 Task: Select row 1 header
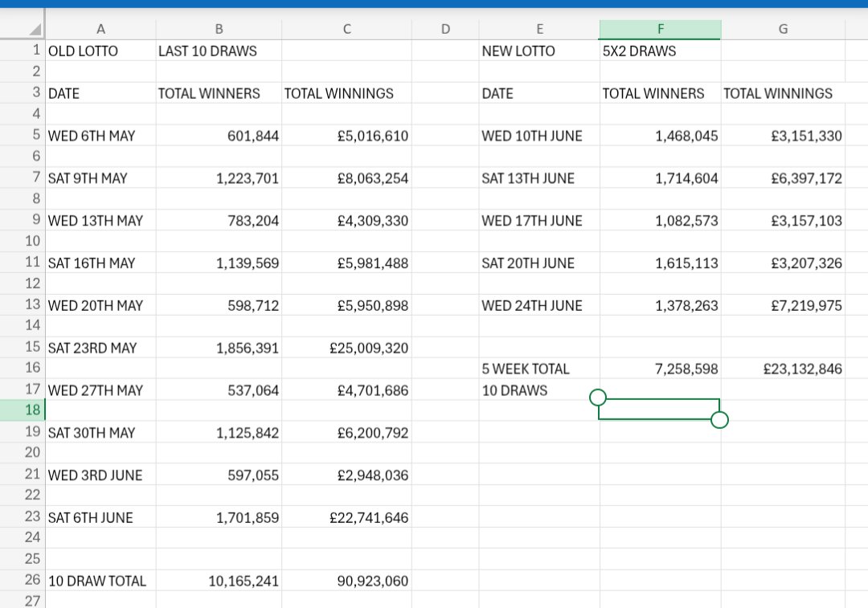[x=23, y=51]
